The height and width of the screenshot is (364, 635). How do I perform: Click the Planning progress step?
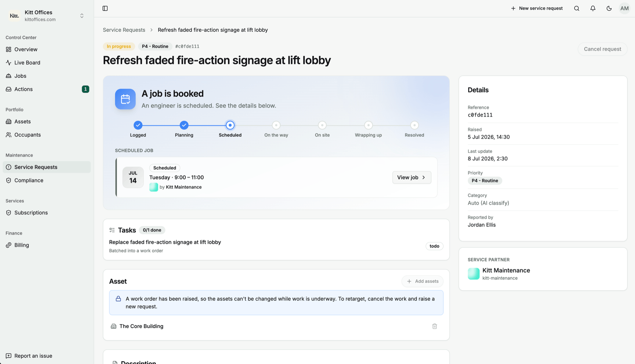click(184, 129)
